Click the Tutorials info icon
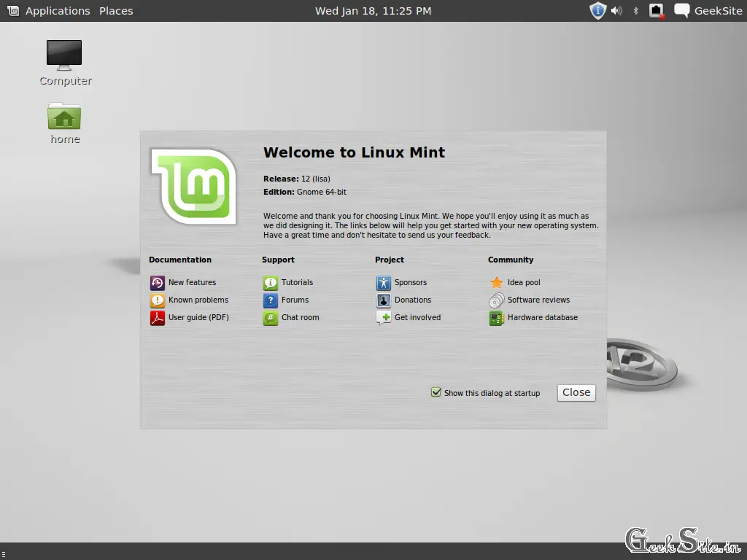This screenshot has width=747, height=560. [270, 283]
